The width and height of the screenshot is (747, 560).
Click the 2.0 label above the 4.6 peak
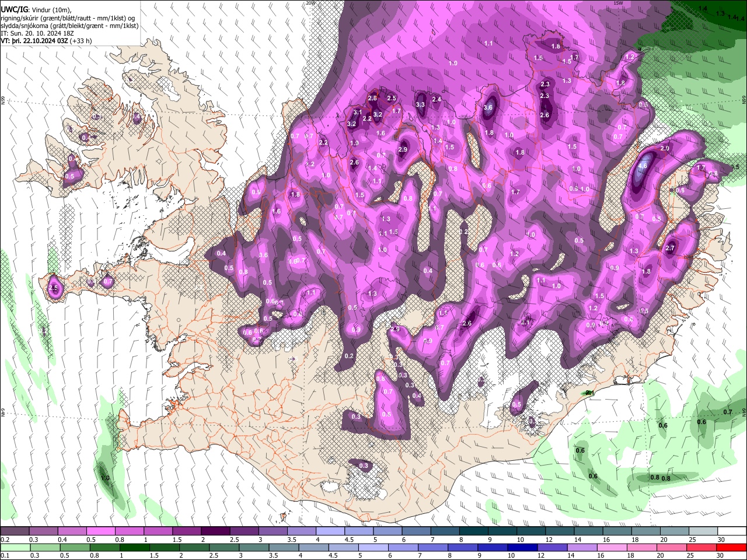point(665,148)
